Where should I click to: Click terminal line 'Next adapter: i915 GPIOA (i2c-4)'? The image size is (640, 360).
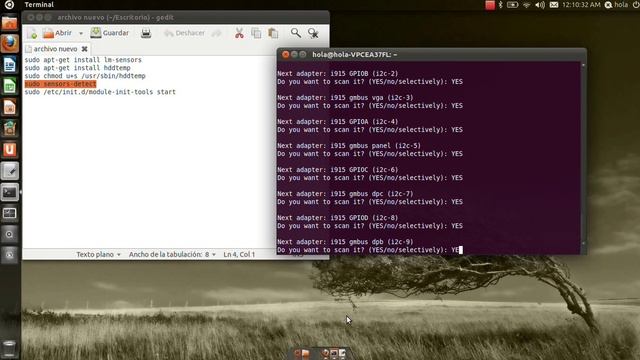pos(338,122)
